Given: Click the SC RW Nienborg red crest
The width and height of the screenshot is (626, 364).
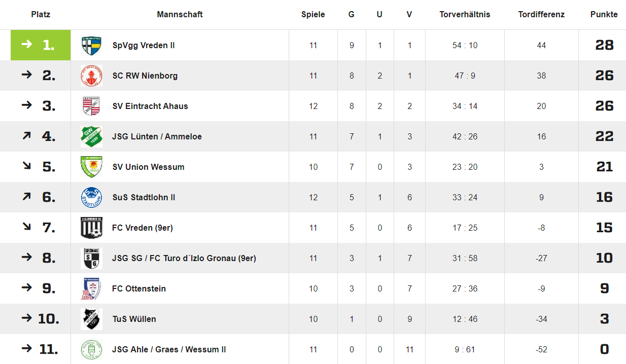Looking at the screenshot, I should pos(91,76).
